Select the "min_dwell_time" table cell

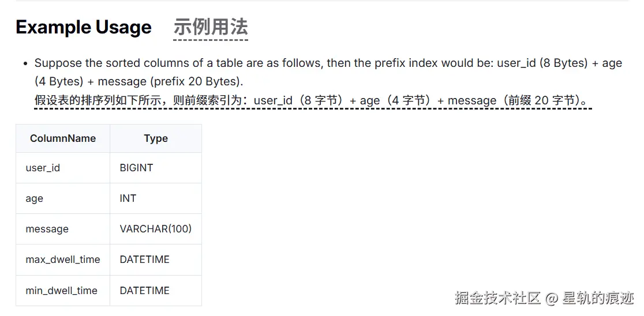point(61,291)
